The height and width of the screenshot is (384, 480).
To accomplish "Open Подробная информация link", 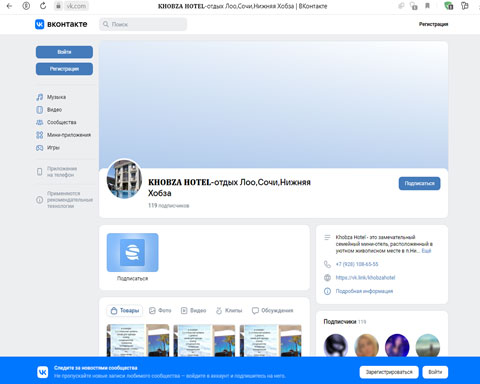I will [364, 291].
